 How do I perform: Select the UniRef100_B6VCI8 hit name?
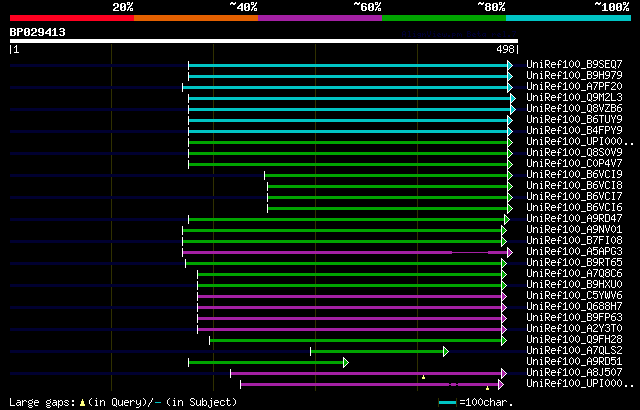574,186
